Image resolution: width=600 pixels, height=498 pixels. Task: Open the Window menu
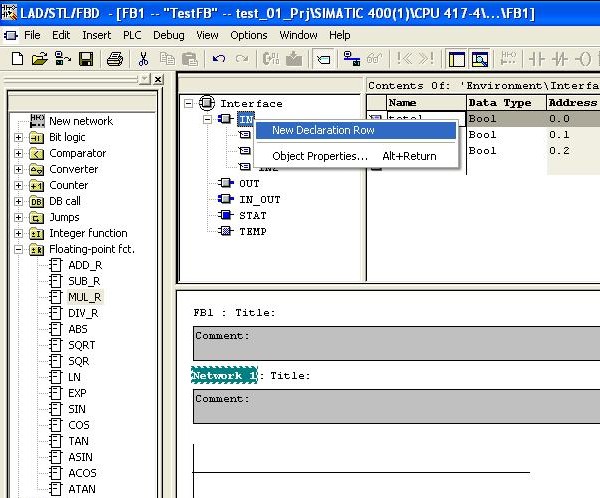click(x=298, y=35)
